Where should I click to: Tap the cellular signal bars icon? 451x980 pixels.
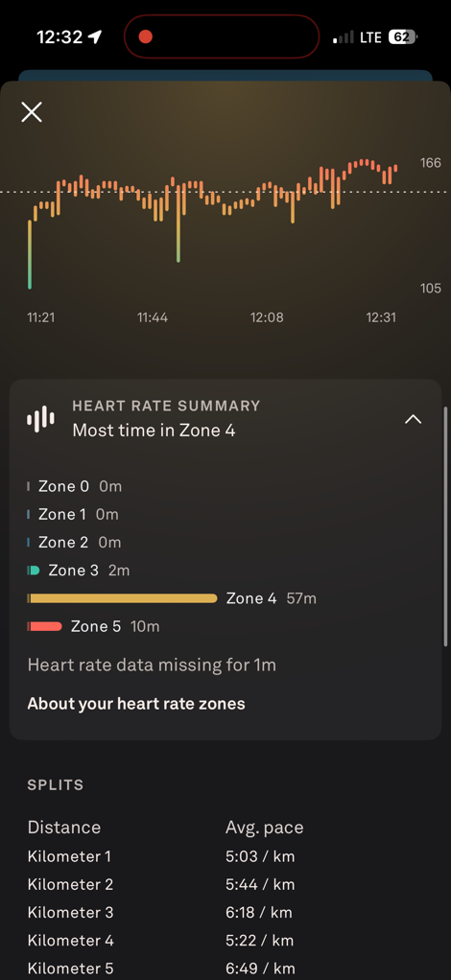[x=344, y=37]
